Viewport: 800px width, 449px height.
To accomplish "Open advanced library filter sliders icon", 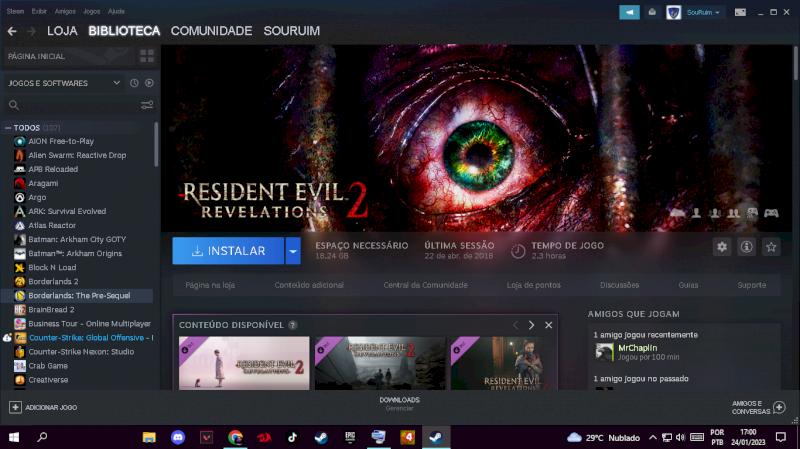I will [x=147, y=105].
